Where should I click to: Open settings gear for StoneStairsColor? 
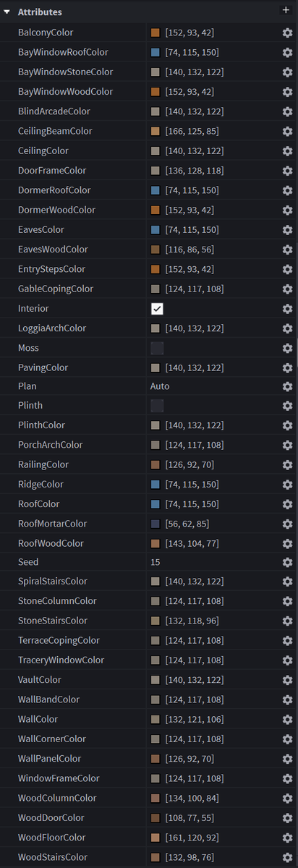tap(287, 621)
